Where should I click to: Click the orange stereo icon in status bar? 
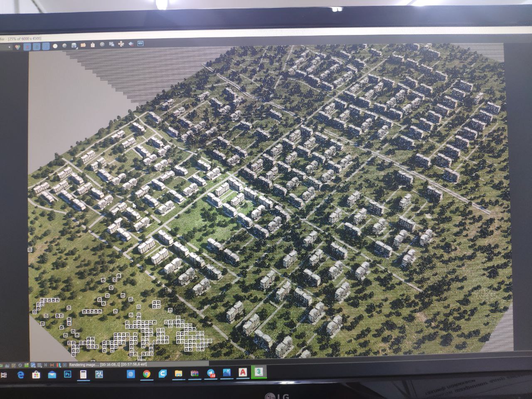(52, 365)
